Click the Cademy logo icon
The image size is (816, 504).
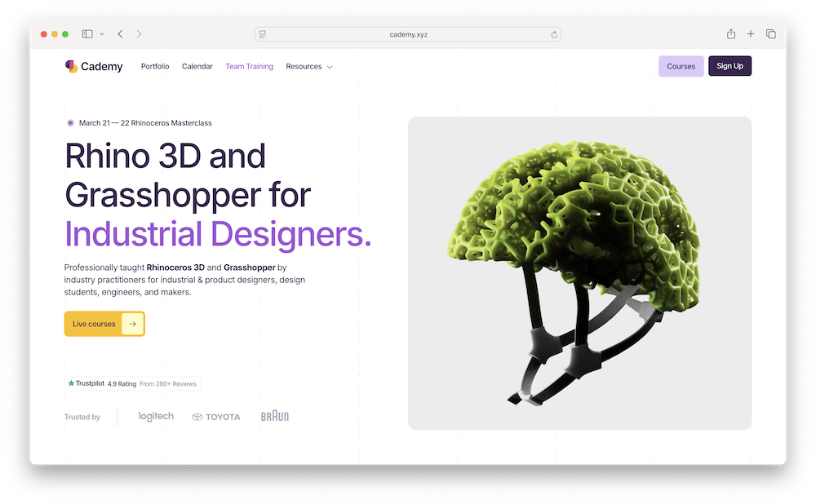click(72, 67)
